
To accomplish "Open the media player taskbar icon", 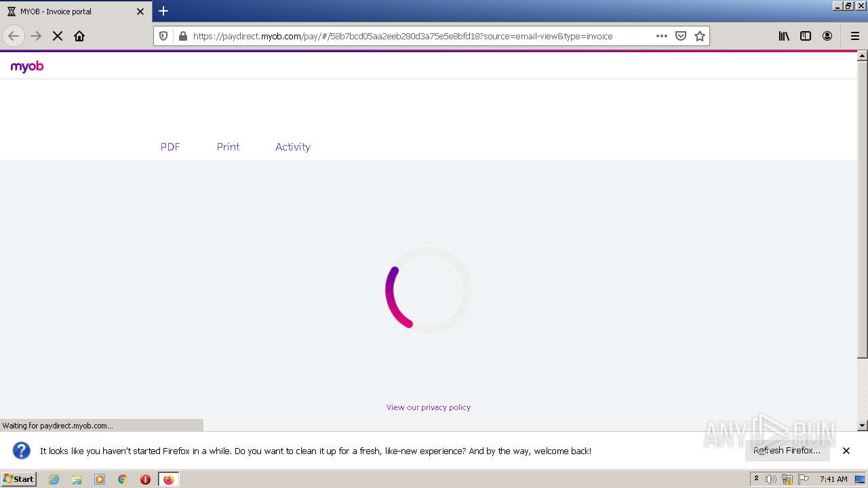I will [x=100, y=479].
